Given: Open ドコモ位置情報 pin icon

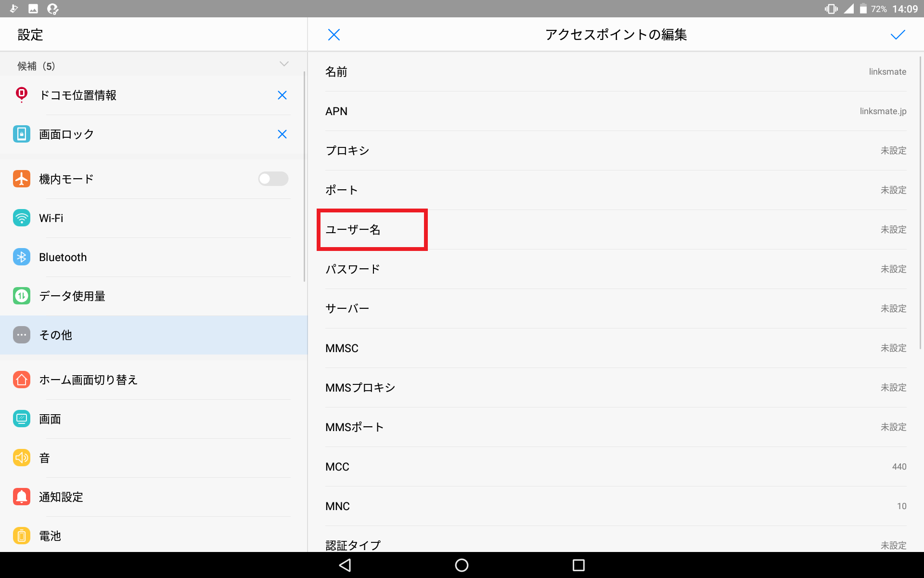Looking at the screenshot, I should (22, 95).
